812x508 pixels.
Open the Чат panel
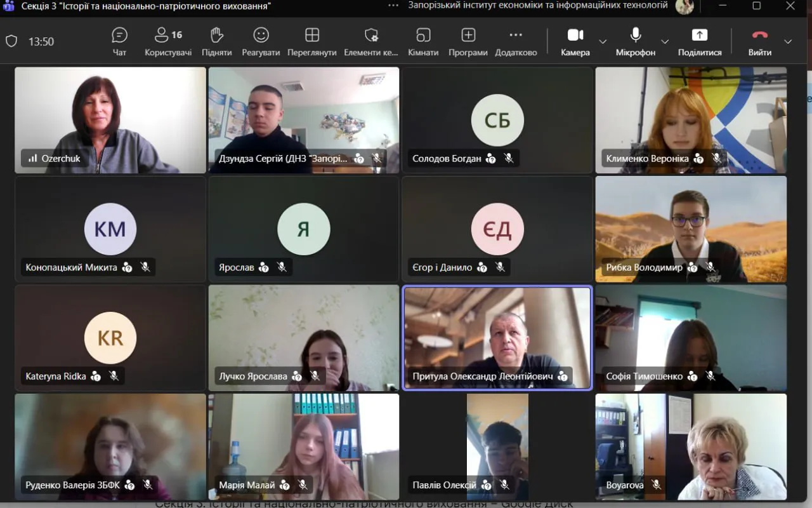point(119,42)
